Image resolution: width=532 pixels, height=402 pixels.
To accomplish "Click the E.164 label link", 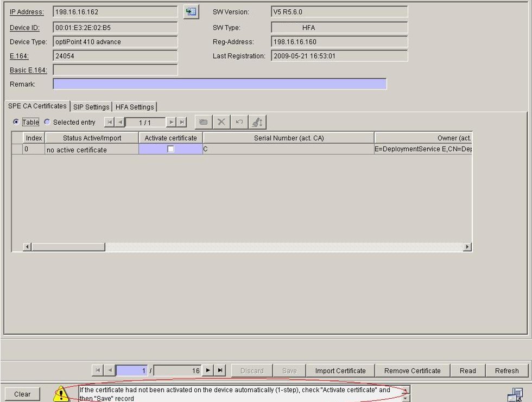I will coord(19,56).
